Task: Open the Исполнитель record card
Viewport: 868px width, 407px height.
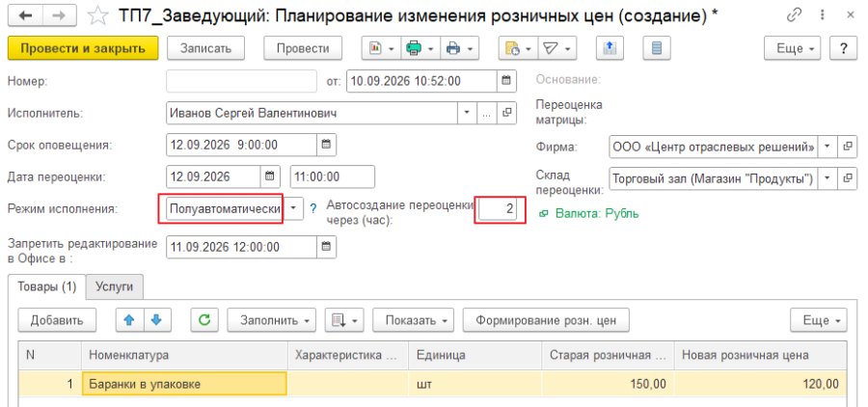Action: tap(506, 113)
